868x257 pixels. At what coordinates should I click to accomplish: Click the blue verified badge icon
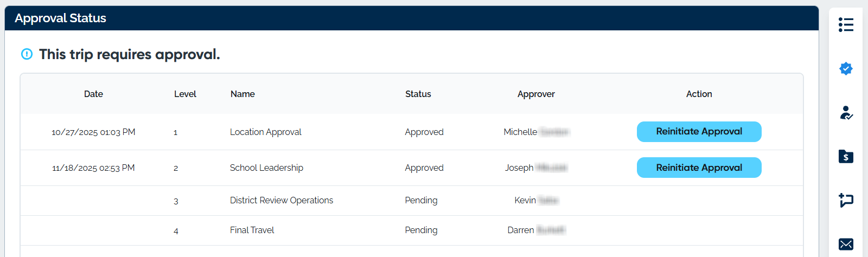pyautogui.click(x=846, y=69)
